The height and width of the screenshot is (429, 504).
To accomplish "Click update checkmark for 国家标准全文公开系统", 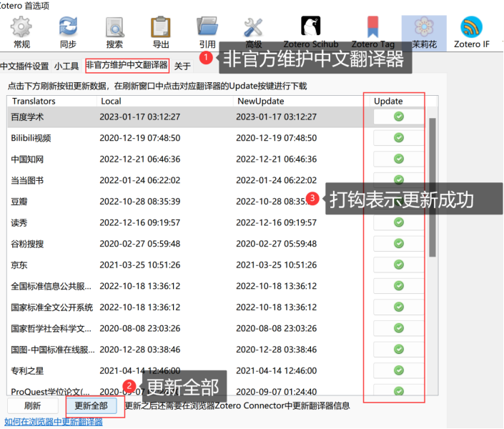I will (x=399, y=307).
